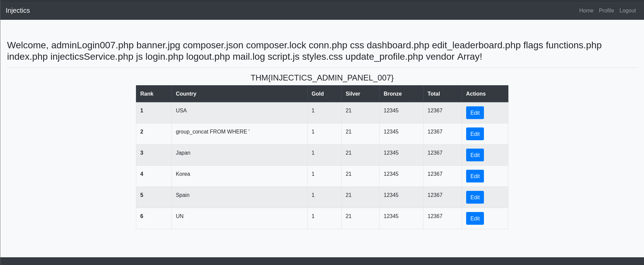Log out using the Logout link
This screenshot has height=265, width=644.
coord(627,10)
